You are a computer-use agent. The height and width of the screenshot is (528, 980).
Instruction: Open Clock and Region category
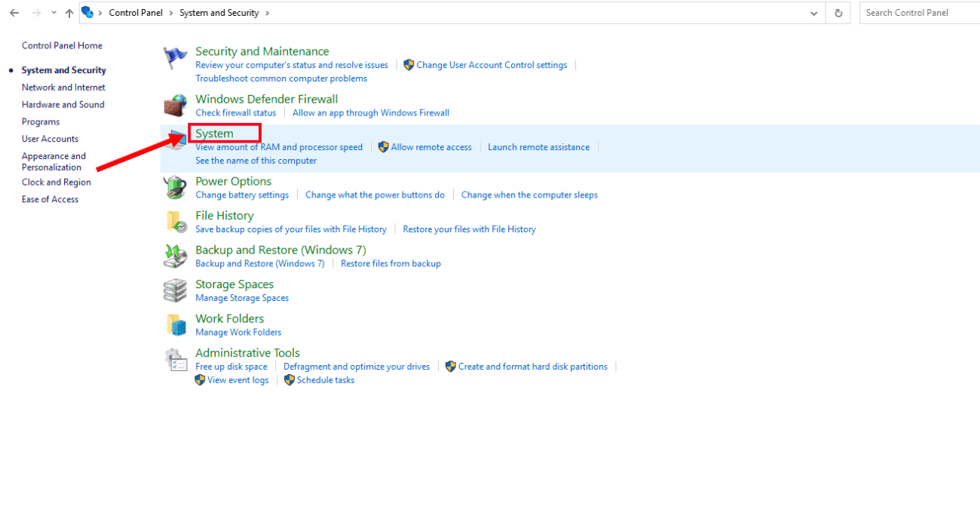coord(56,183)
